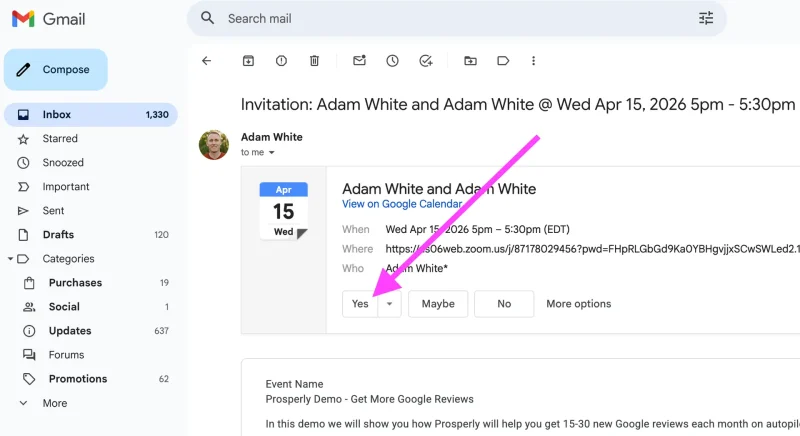
Task: Open the labels icon in toolbar
Action: pos(503,61)
